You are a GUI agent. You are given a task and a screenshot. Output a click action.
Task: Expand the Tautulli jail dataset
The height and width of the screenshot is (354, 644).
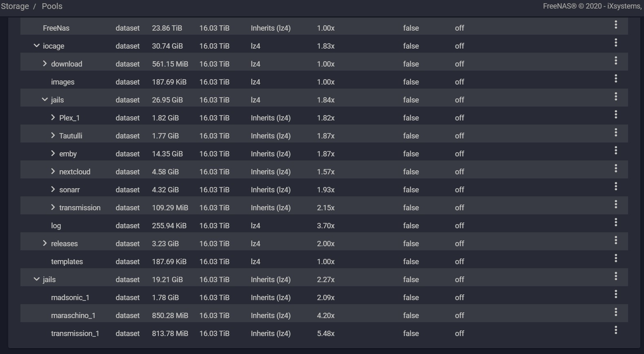click(53, 136)
